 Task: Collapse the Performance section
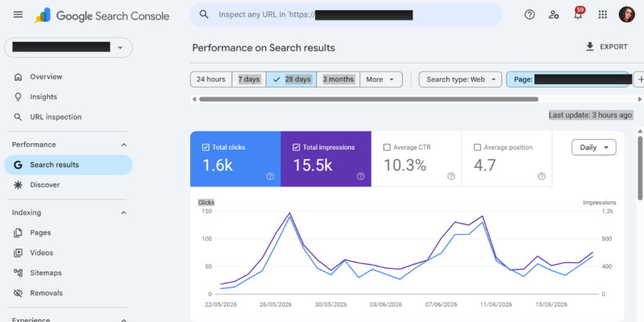(124, 145)
